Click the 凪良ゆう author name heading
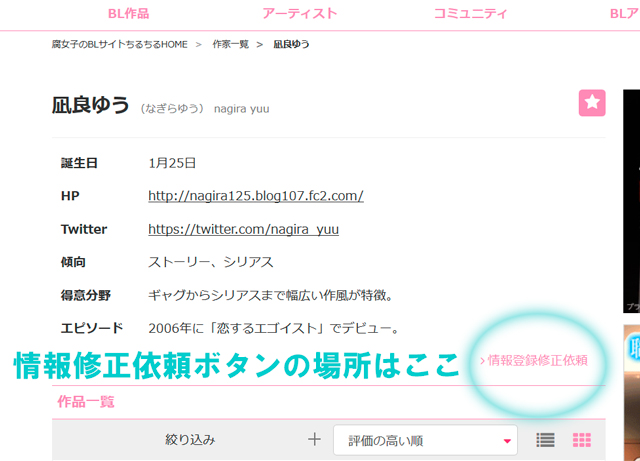This screenshot has height=461, width=640. 90,105
